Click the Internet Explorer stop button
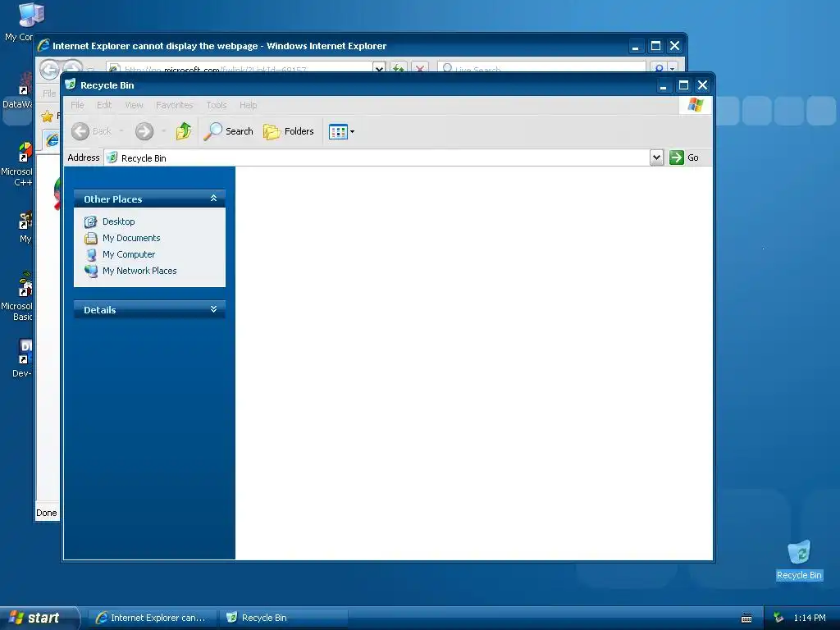This screenshot has height=630, width=840. pyautogui.click(x=420, y=69)
